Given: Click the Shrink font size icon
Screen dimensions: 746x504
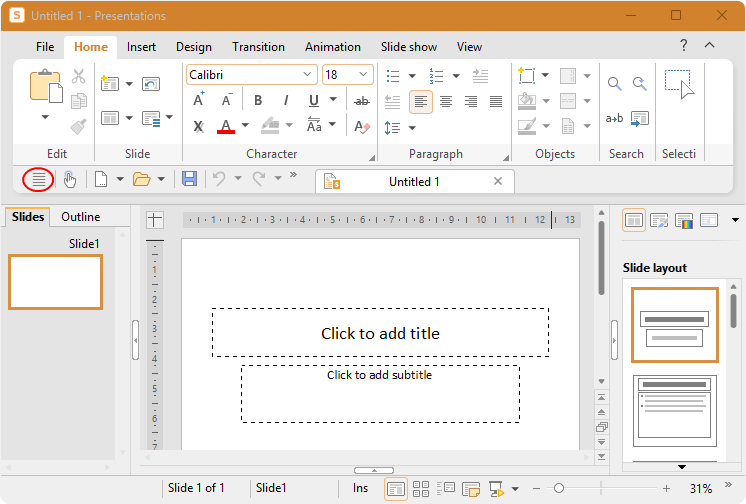Looking at the screenshot, I should 226,100.
